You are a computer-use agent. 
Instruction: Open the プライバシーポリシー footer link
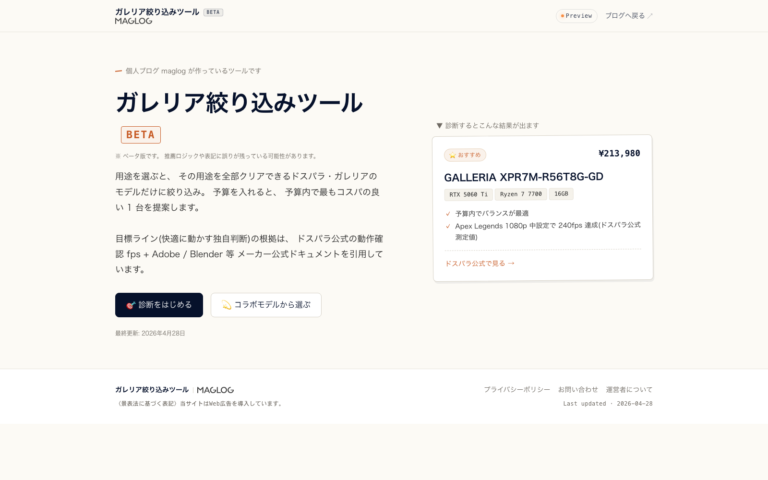517,389
